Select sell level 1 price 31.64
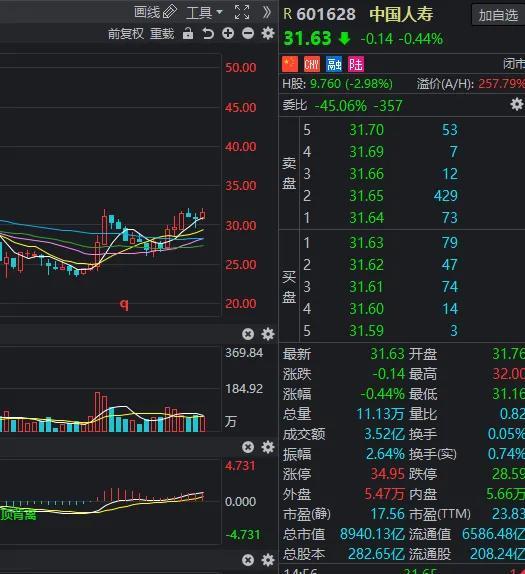525x574 pixels. pyautogui.click(x=366, y=217)
